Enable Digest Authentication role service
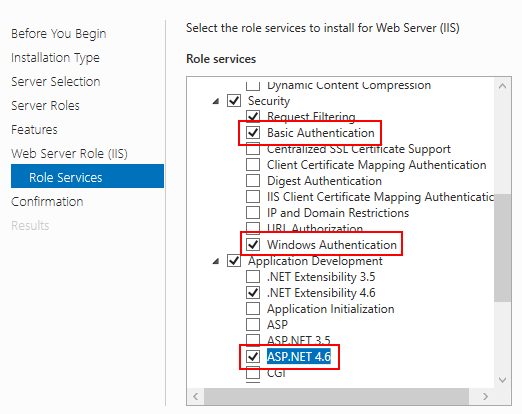Image resolution: width=522 pixels, height=414 pixels. tap(253, 181)
